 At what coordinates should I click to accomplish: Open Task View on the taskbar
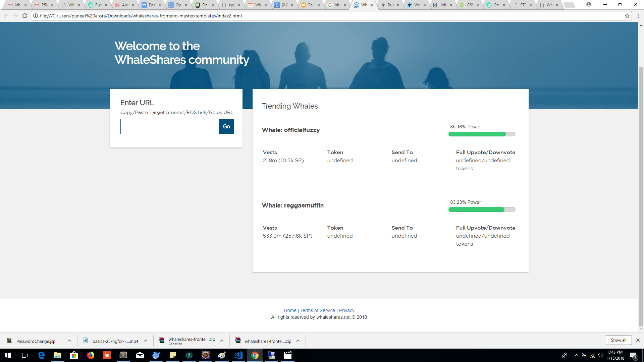(24, 355)
